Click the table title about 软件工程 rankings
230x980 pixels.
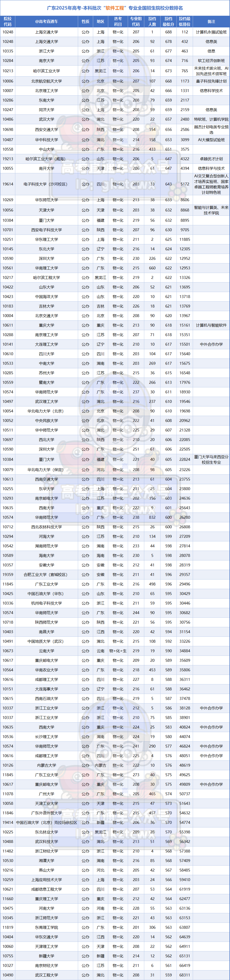(x=115, y=8)
